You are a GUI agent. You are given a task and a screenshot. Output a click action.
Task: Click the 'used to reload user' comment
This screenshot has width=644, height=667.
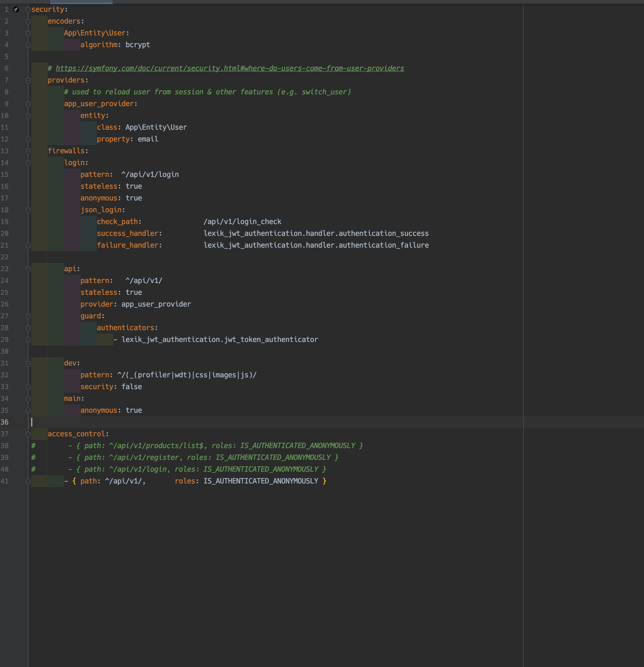point(207,92)
